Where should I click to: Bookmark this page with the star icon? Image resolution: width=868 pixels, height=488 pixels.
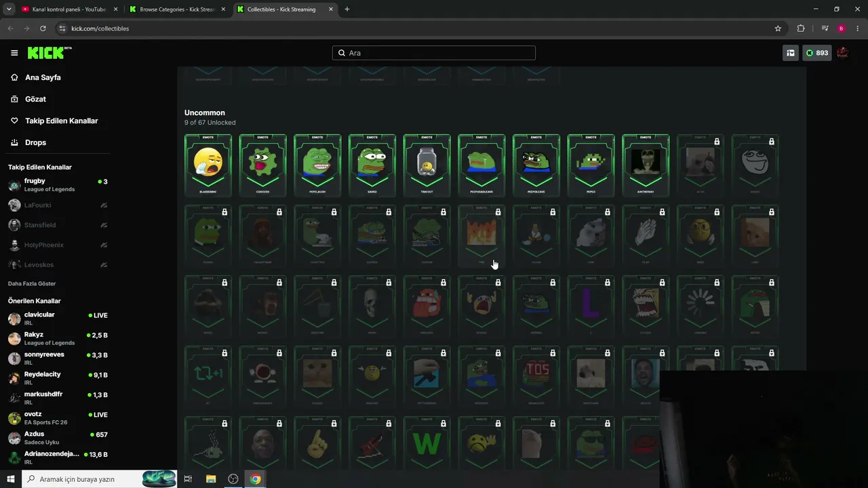(778, 28)
